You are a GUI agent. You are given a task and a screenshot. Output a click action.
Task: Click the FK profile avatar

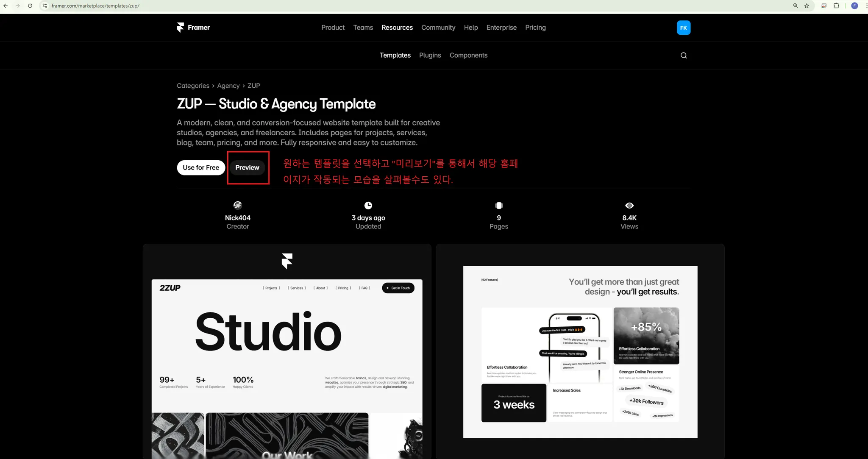coord(683,28)
